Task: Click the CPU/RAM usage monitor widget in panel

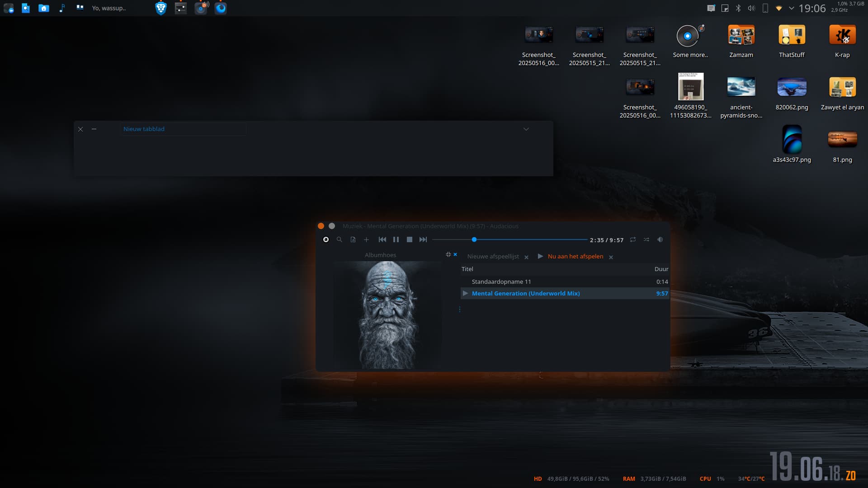Action: [x=847, y=7]
